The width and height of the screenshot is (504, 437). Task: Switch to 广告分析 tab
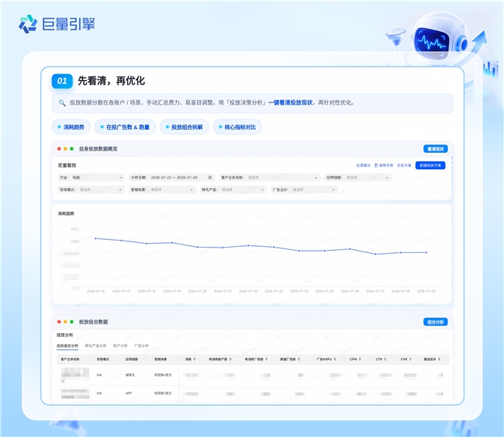pyautogui.click(x=141, y=345)
